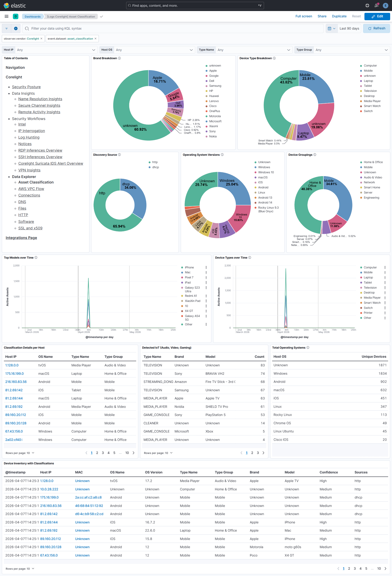Show info for Discovery Source panel
Image resolution: width=392 pixels, height=576 pixels.
pyautogui.click(x=119, y=155)
